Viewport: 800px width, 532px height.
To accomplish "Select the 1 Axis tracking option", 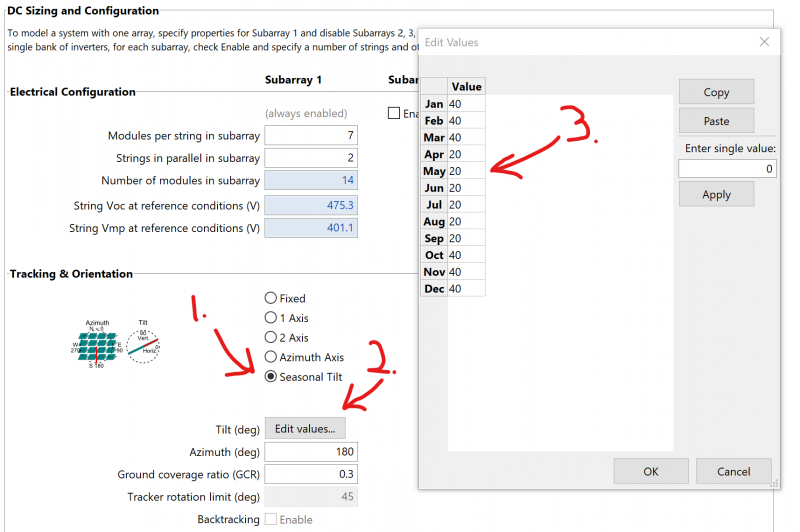I will (270, 318).
